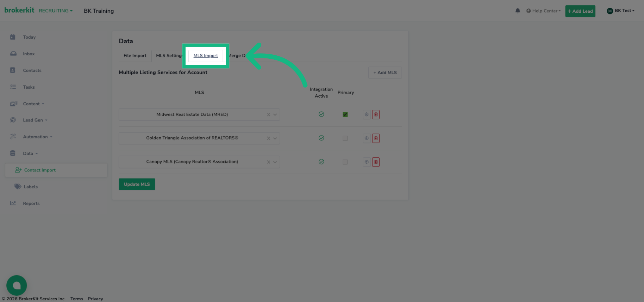This screenshot has width=644, height=302.
Task: Open the Help Center menu
Action: pos(543,11)
